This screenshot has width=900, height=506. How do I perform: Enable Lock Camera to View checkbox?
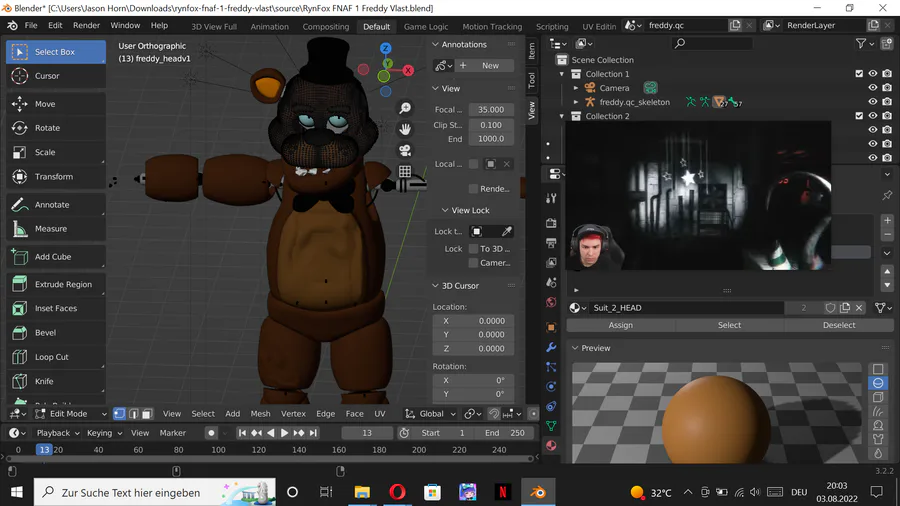click(474, 263)
